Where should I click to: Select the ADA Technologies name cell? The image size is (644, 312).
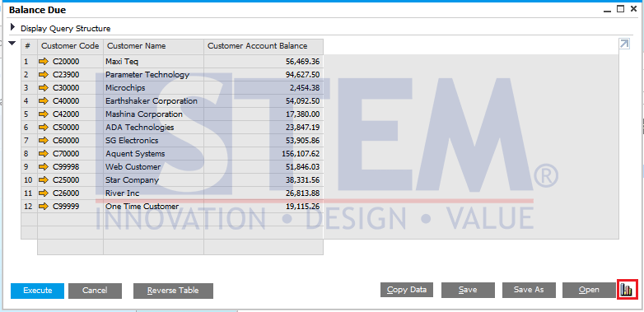154,128
